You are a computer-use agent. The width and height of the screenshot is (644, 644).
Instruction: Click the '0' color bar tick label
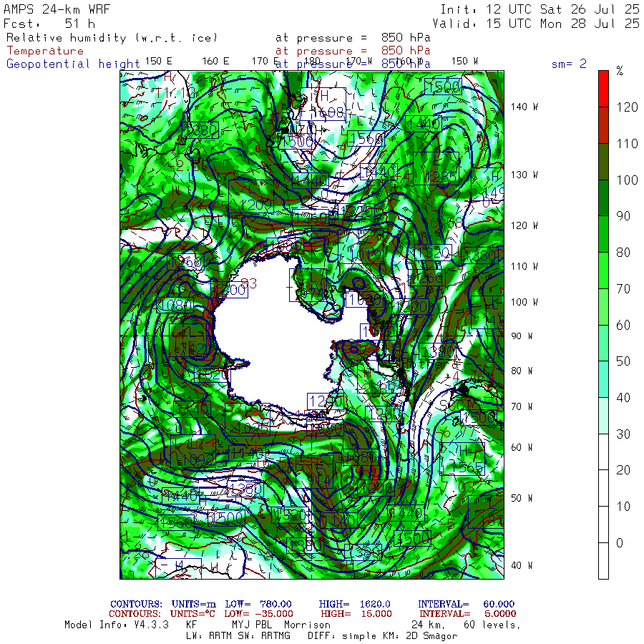coord(620,543)
